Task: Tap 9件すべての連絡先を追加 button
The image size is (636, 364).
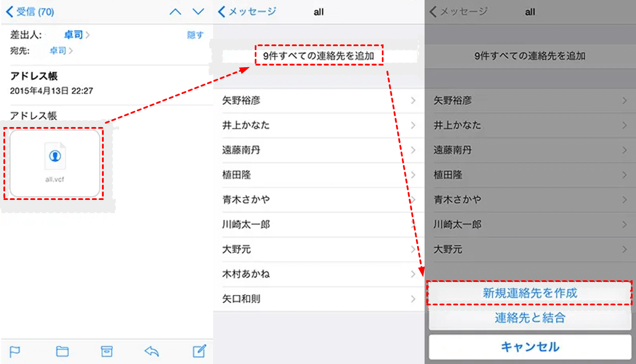Action: point(319,56)
